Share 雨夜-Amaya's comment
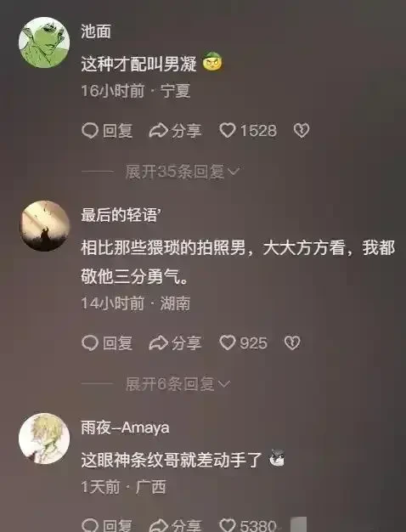Viewport: 406px width, 532px height. tap(175, 525)
